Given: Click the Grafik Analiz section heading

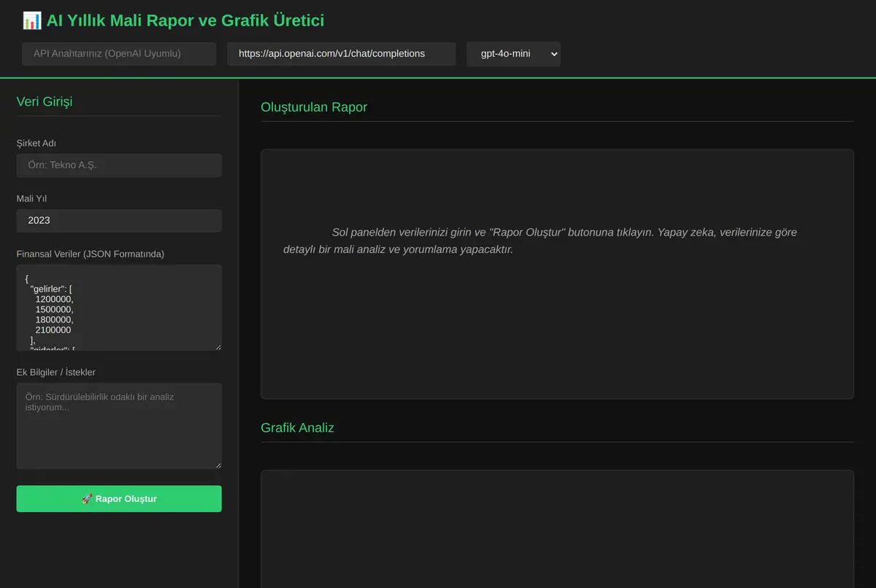Looking at the screenshot, I should pos(297,428).
